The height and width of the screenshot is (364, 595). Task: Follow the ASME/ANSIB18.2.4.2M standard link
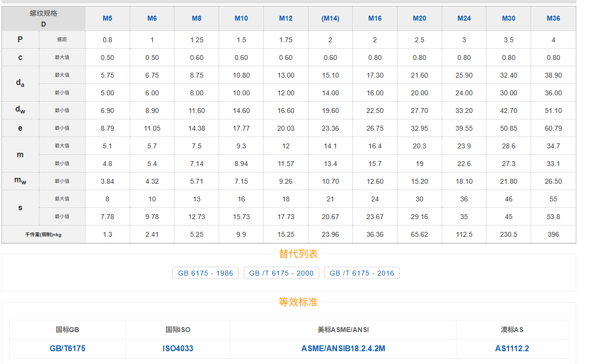pyautogui.click(x=343, y=349)
